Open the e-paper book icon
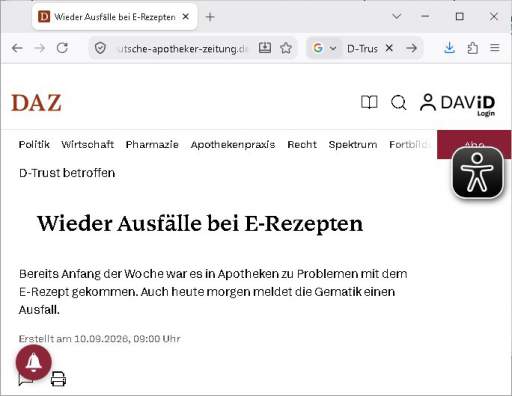The width and height of the screenshot is (512, 396). click(x=369, y=102)
